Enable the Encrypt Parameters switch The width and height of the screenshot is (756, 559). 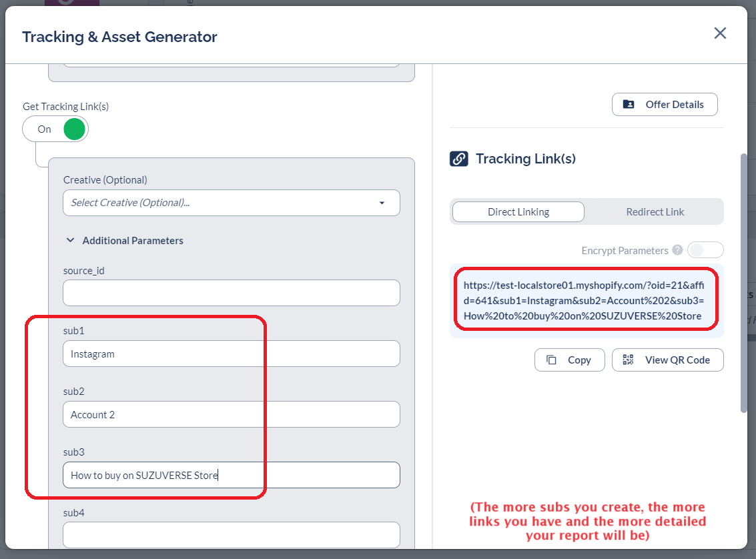click(x=705, y=250)
